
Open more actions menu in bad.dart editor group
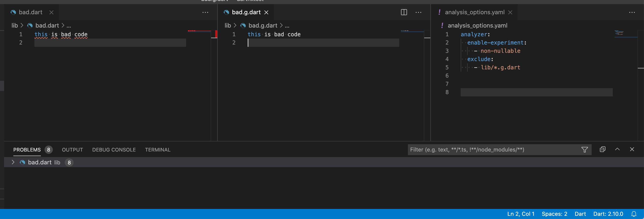coord(206,12)
